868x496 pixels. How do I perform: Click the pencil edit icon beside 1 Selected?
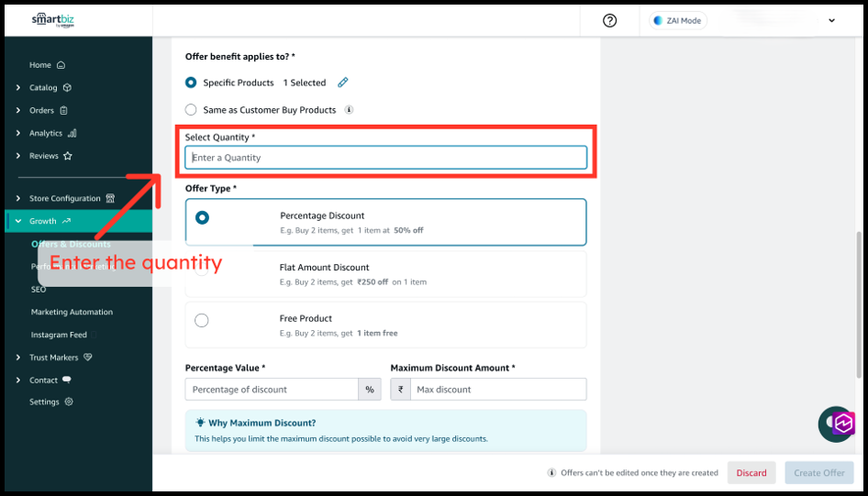click(x=343, y=83)
